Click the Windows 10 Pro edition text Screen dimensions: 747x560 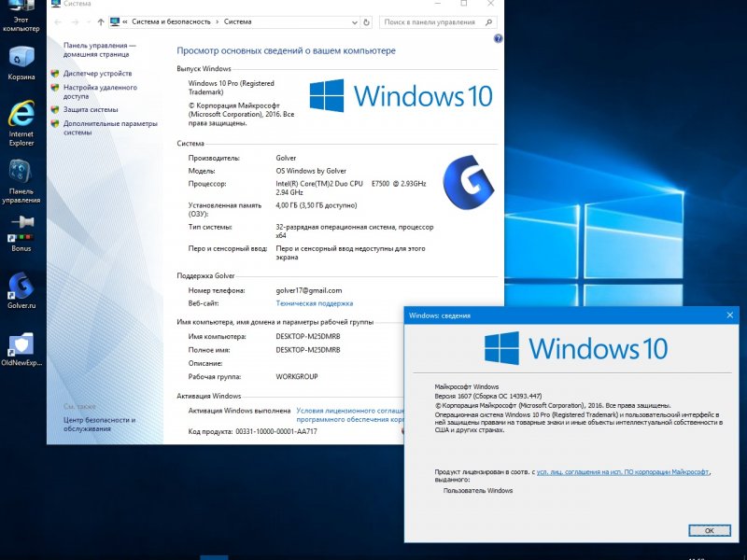click(x=231, y=88)
